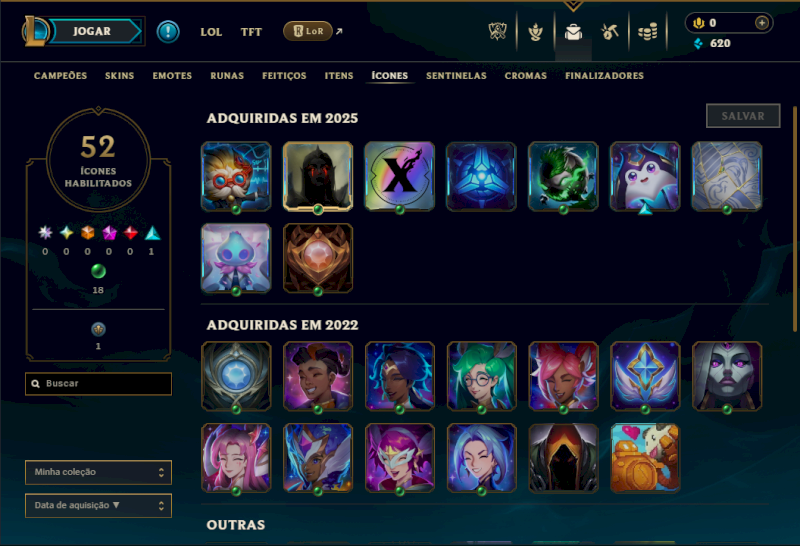The width and height of the screenshot is (800, 546).
Task: Select the Heimerdinger goggles summoner icon
Action: click(236, 176)
